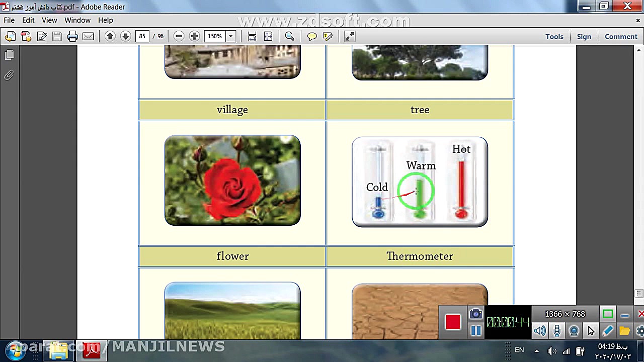Screen dimensions: 644x362
Task: Click the page number field showing 85
Action: 142,36
